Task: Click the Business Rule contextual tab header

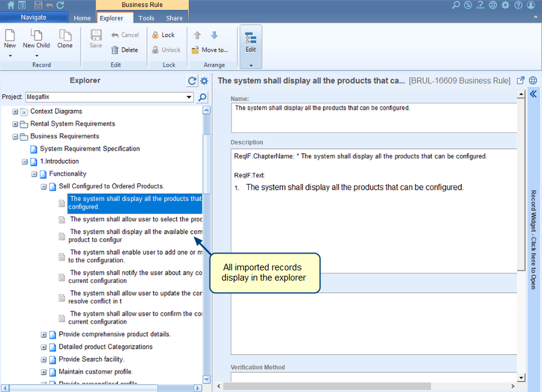Action: pyautogui.click(x=142, y=5)
